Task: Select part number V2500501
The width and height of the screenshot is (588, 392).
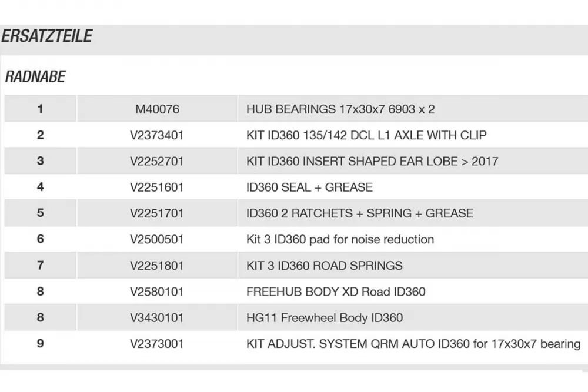Action: (157, 239)
